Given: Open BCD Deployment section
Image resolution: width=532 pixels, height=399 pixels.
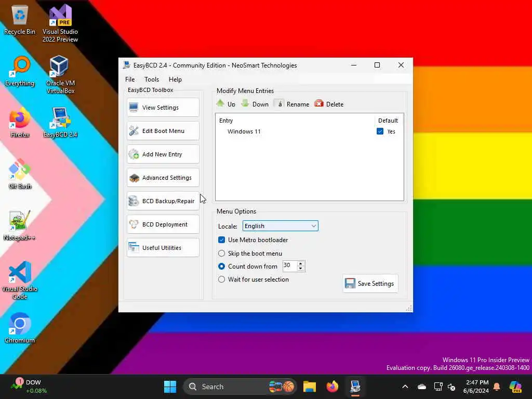Looking at the screenshot, I should [163, 224].
